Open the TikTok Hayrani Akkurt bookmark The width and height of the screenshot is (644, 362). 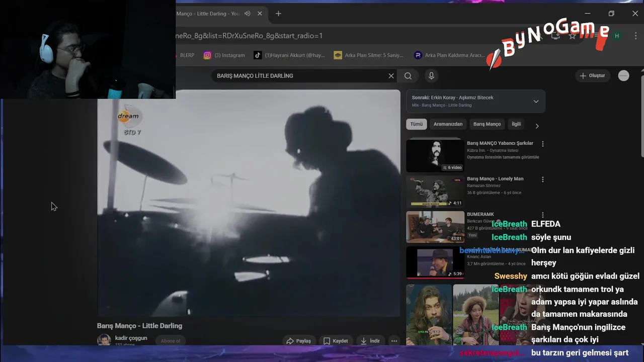tap(289, 55)
